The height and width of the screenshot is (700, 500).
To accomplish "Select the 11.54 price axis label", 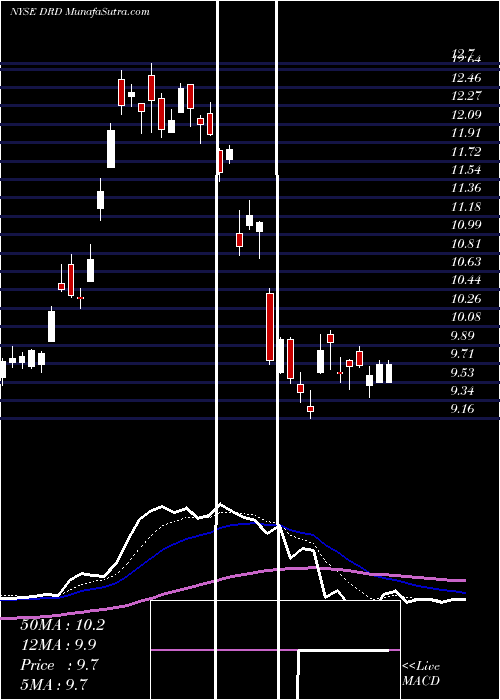I will point(466,170).
